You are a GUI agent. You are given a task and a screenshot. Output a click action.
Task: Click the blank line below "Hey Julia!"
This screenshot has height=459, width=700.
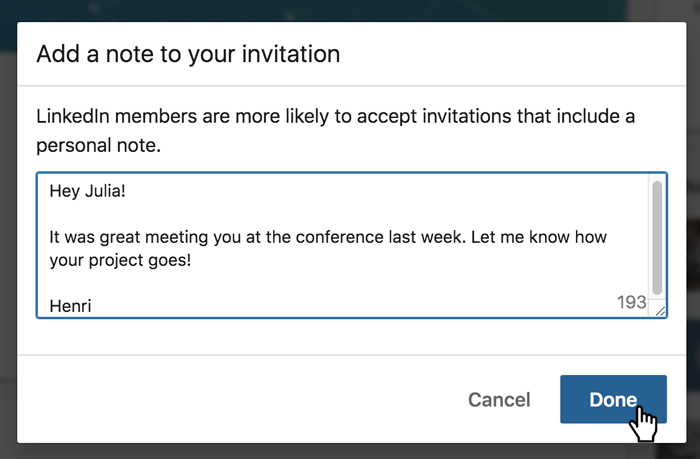[x=200, y=213]
